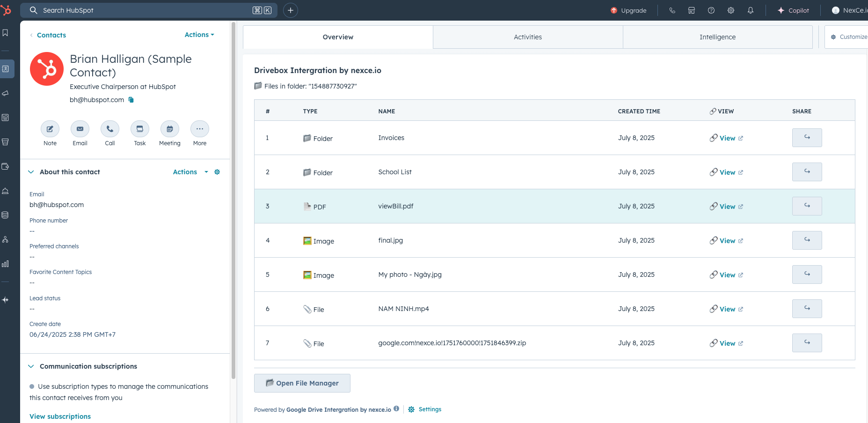Image resolution: width=868 pixels, height=423 pixels.
Task: Open the Actions dropdown beside Contacts
Action: [x=199, y=35]
